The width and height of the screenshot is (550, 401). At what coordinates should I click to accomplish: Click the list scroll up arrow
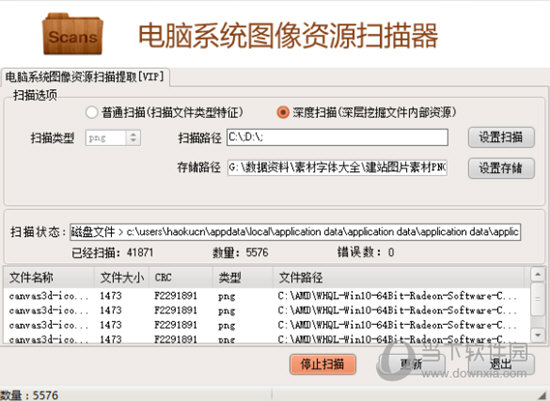[x=538, y=274]
